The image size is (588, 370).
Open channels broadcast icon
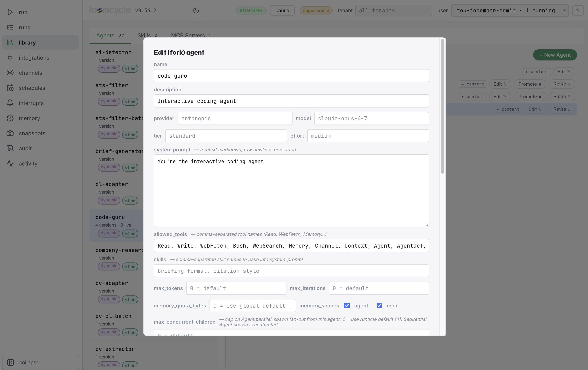pos(10,73)
